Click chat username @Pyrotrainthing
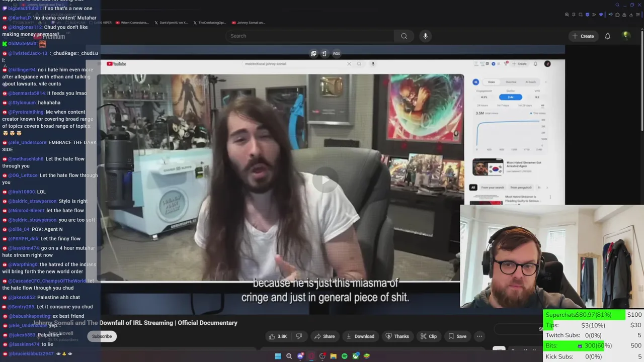Viewport: 644px width, 362px height. click(26, 112)
